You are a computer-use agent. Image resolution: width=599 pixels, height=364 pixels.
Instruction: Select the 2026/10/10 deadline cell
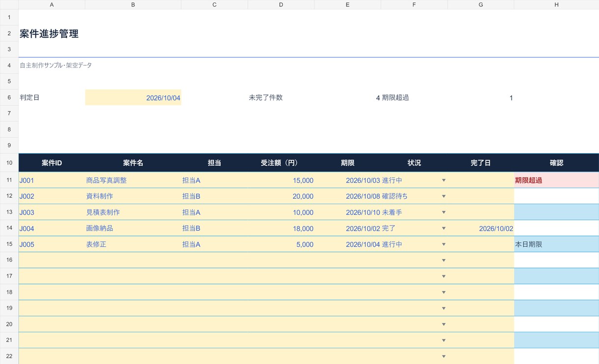click(348, 212)
